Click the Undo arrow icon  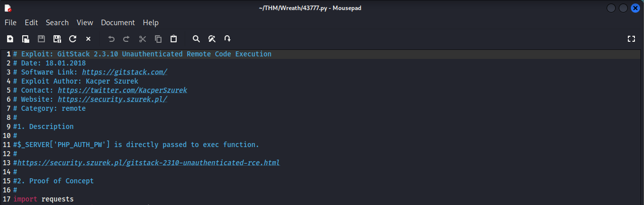click(111, 39)
